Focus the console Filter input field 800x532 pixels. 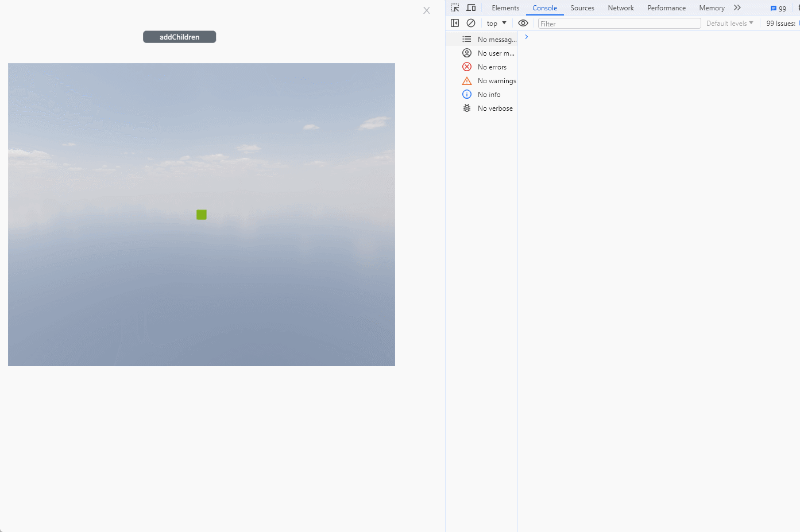[x=619, y=24]
